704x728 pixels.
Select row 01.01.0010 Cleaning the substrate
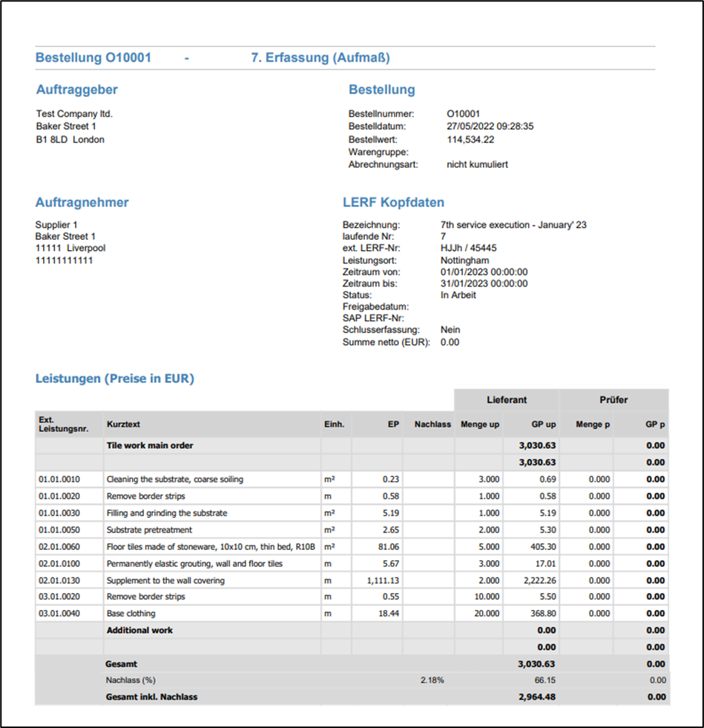click(175, 479)
